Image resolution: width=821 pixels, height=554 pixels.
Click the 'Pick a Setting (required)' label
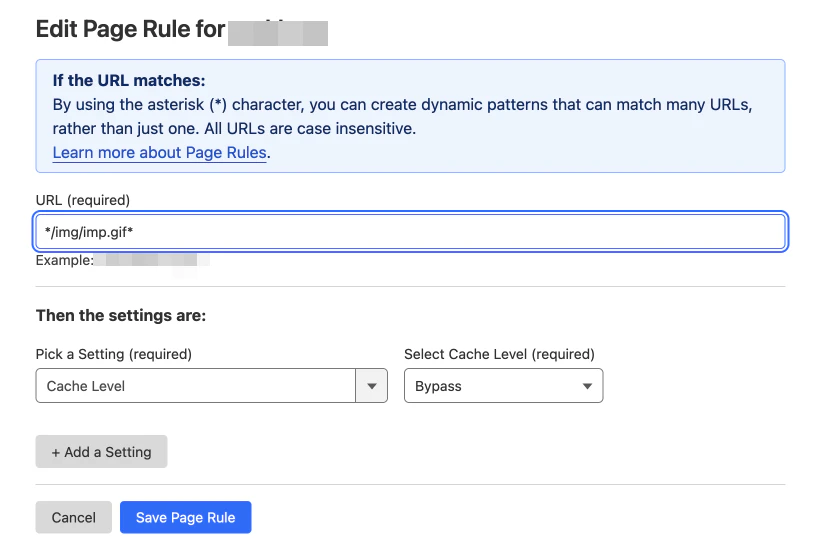click(x=114, y=354)
